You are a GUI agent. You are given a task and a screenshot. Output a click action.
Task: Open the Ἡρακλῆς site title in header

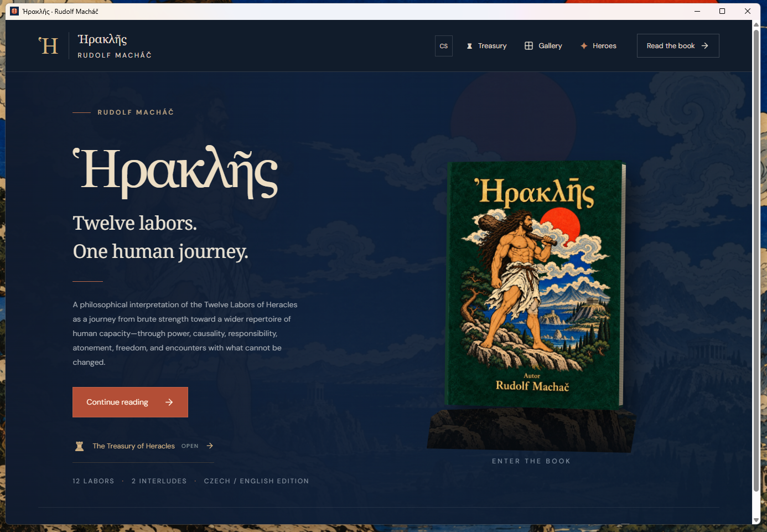click(x=102, y=39)
